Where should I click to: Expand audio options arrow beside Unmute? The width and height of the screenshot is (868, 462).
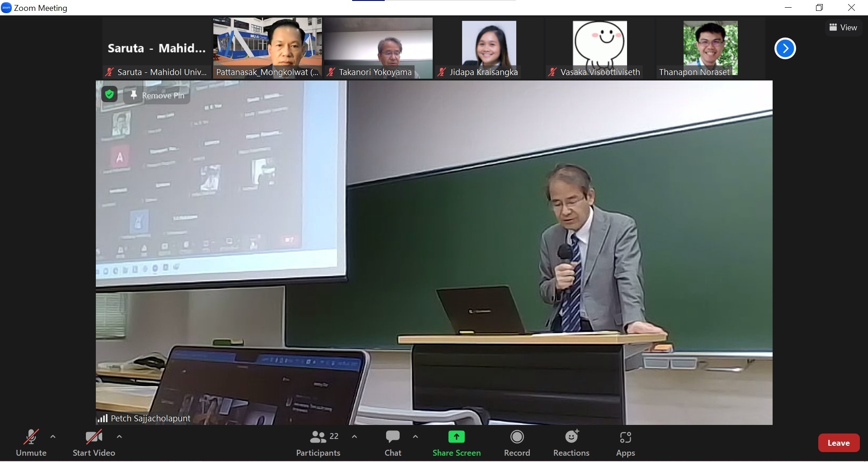coord(53,437)
